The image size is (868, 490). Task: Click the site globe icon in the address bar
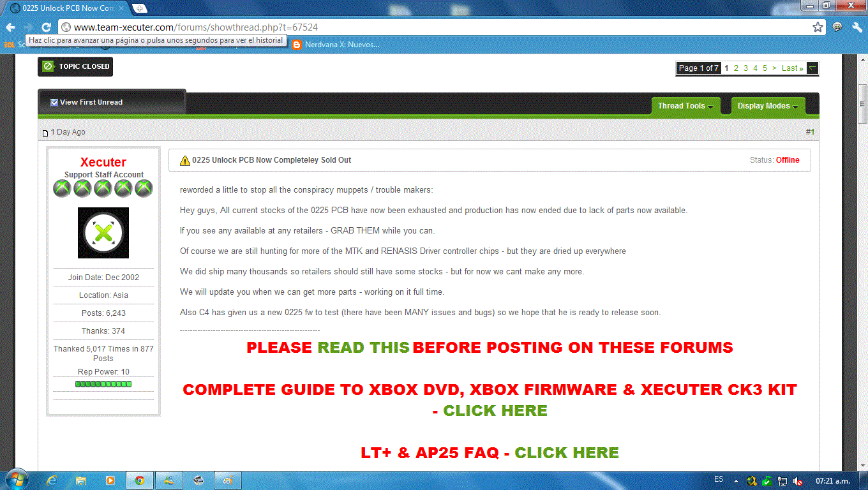pyautogui.click(x=65, y=27)
